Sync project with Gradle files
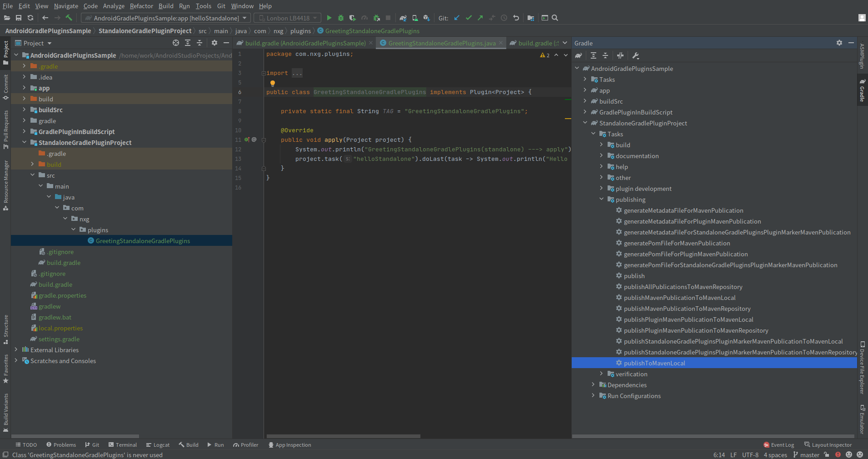 click(x=403, y=18)
